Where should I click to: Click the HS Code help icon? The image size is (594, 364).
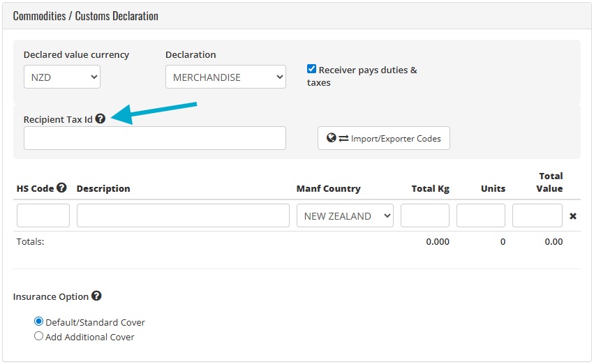tap(62, 188)
